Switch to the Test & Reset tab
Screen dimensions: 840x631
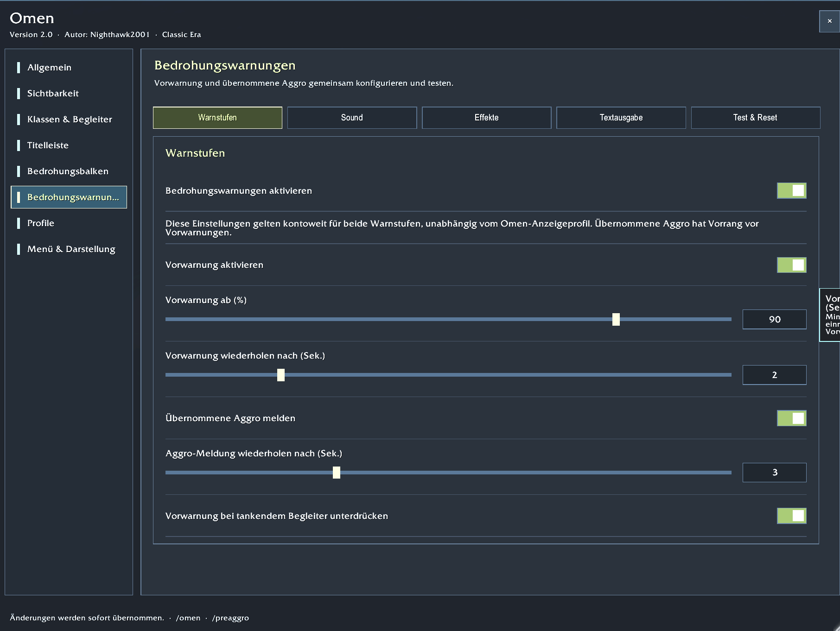pyautogui.click(x=756, y=118)
